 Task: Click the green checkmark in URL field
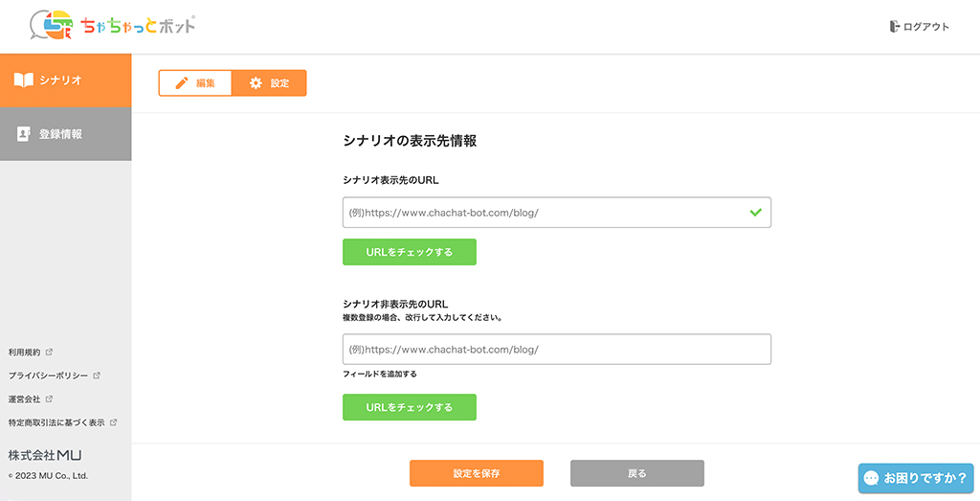pyautogui.click(x=755, y=212)
